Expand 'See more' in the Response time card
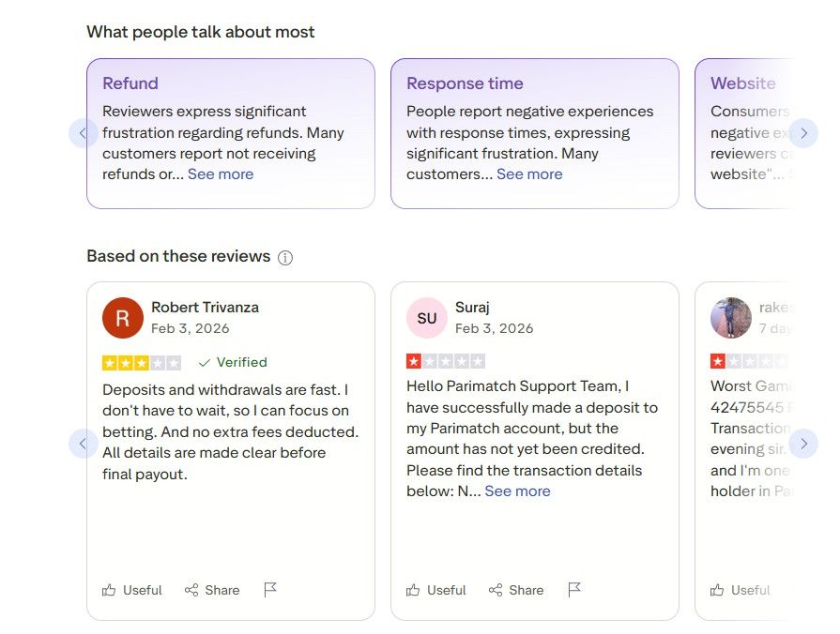 [530, 174]
